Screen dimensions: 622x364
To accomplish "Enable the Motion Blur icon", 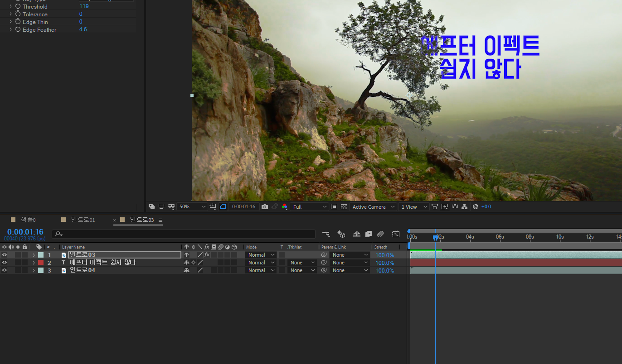I will (x=380, y=234).
